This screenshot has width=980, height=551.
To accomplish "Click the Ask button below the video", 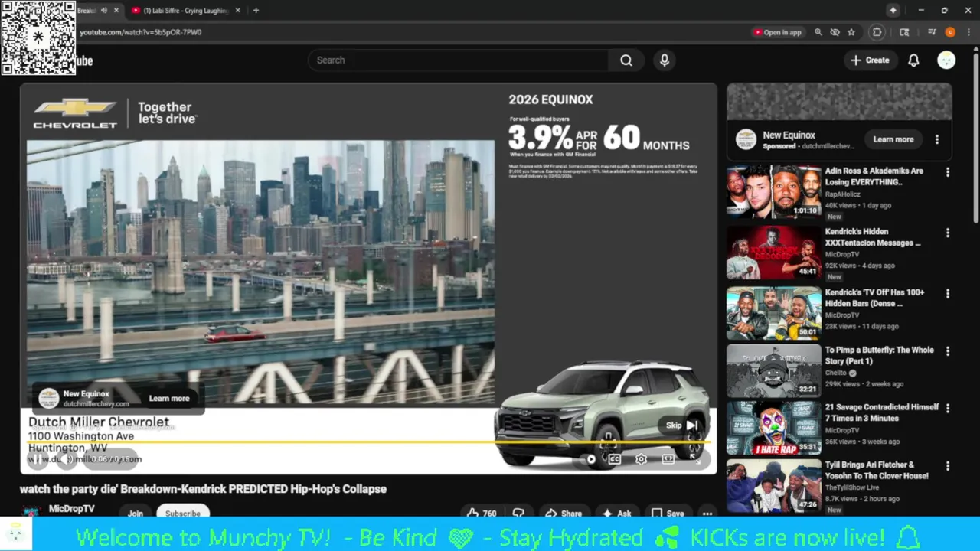I will (x=616, y=514).
